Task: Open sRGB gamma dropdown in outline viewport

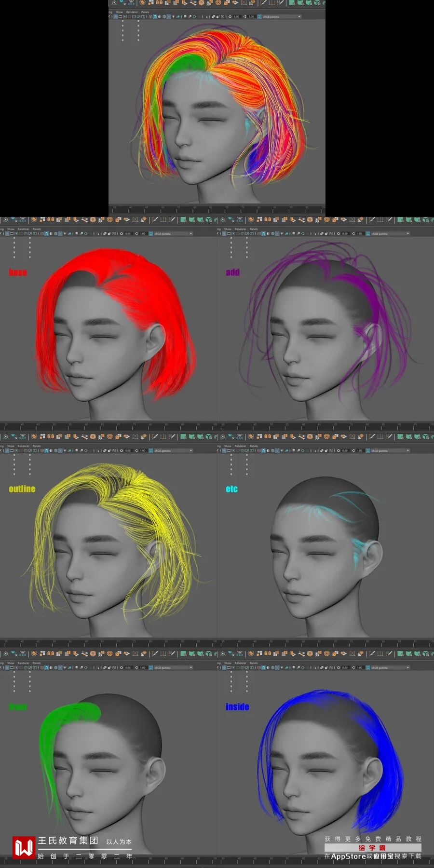Action: (174, 450)
